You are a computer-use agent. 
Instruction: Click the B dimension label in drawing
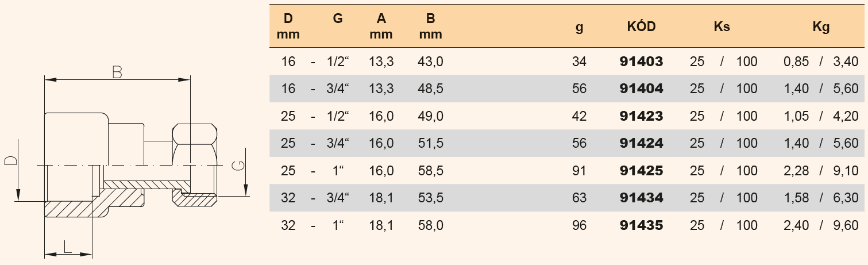(x=117, y=72)
